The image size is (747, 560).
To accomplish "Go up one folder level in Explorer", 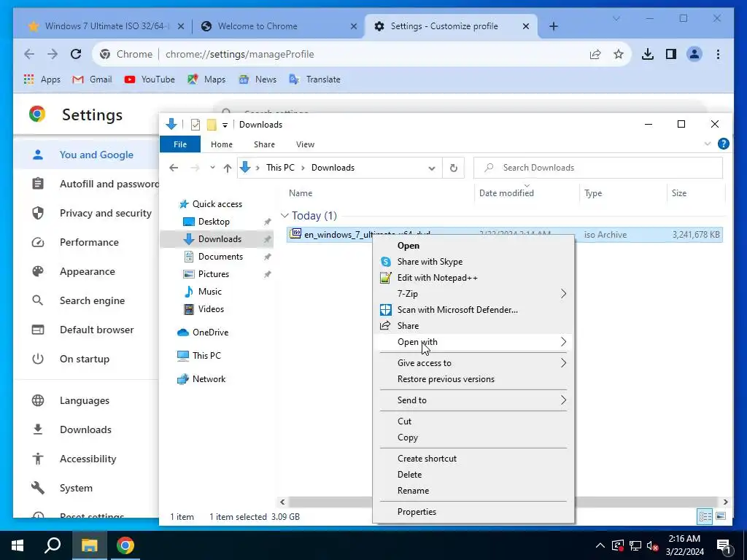I will click(x=228, y=168).
